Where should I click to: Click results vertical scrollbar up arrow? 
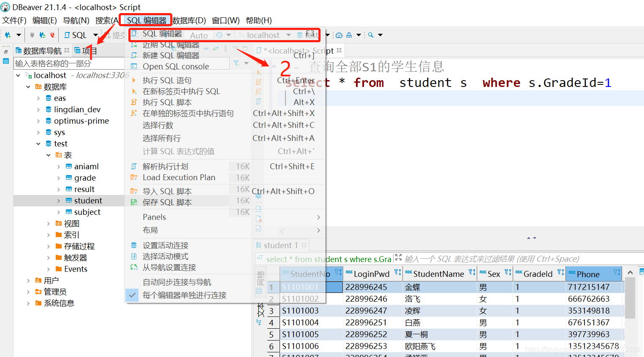click(630, 273)
